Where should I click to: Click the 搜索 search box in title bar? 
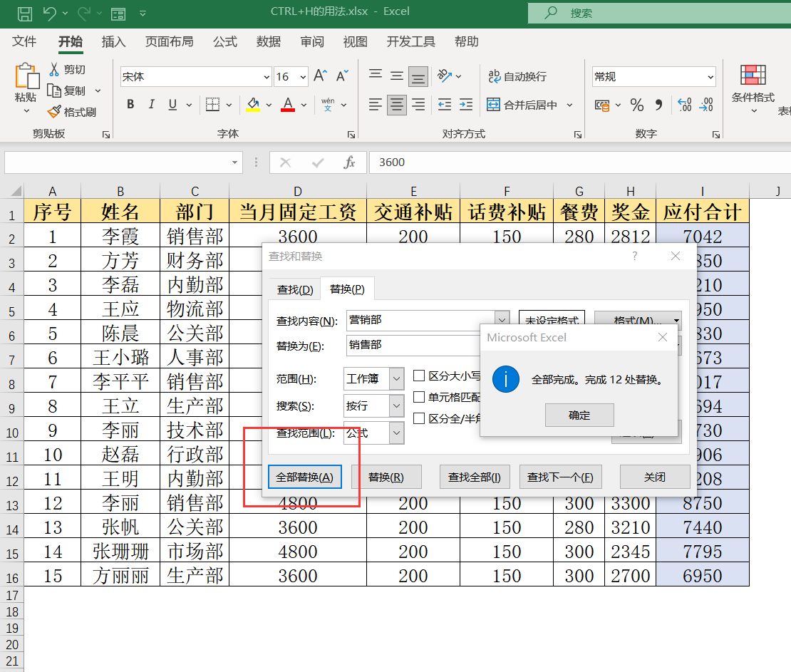[x=659, y=13]
